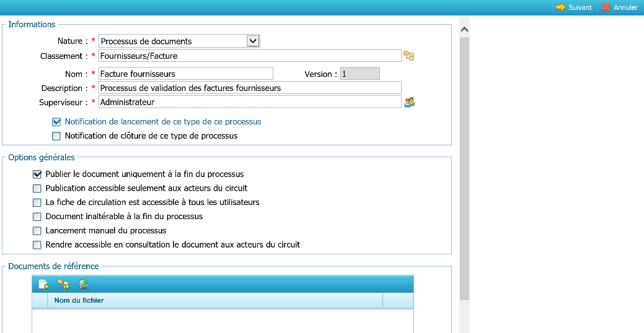Open the Nature dropdown list
The width and height of the screenshot is (644, 333).
point(252,41)
